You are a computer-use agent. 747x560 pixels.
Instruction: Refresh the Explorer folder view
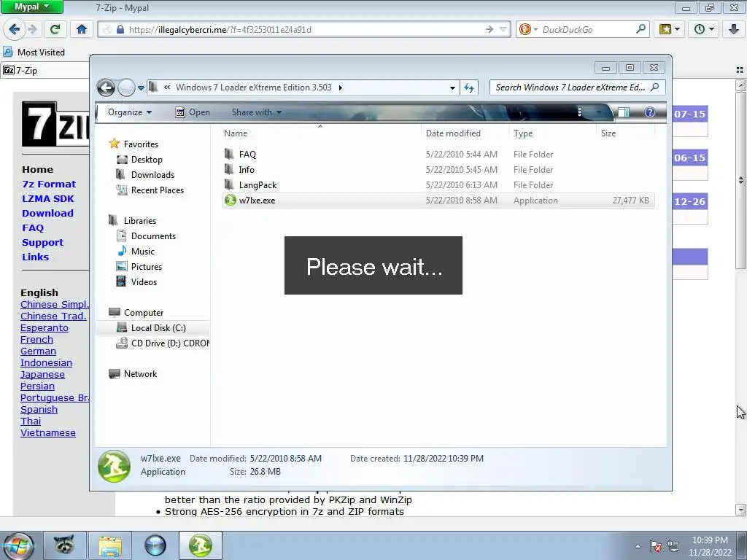(469, 87)
